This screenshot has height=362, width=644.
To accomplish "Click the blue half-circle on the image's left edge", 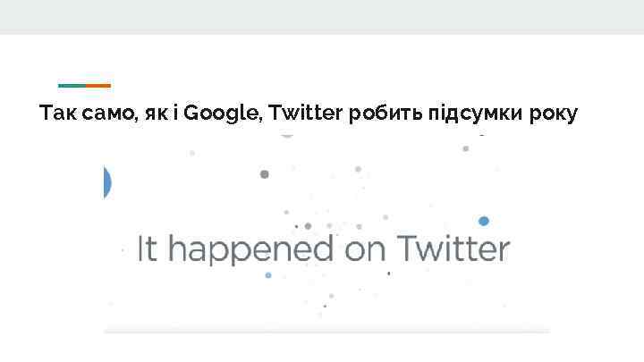I will (107, 182).
